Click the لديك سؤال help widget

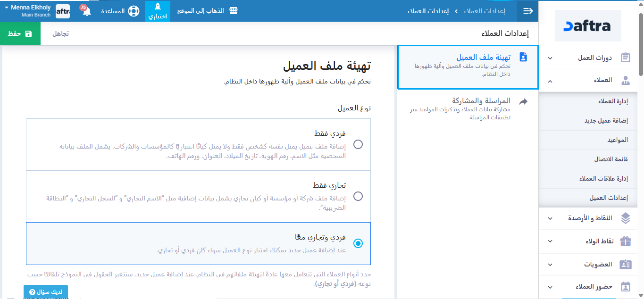tap(46, 292)
